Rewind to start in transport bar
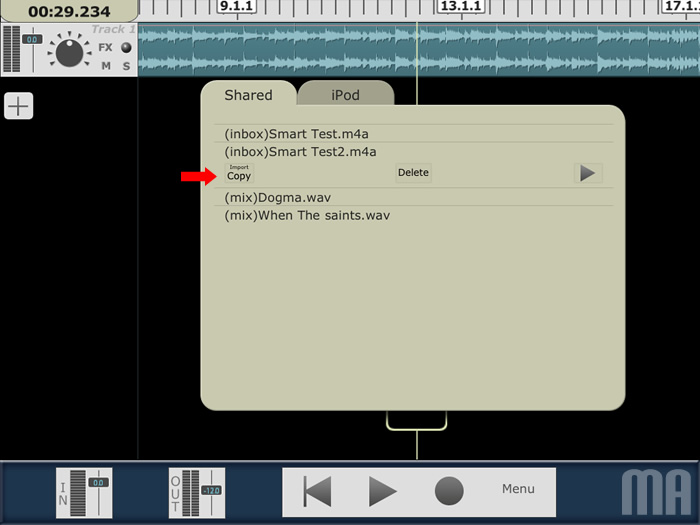The height and width of the screenshot is (525, 700). tap(317, 491)
